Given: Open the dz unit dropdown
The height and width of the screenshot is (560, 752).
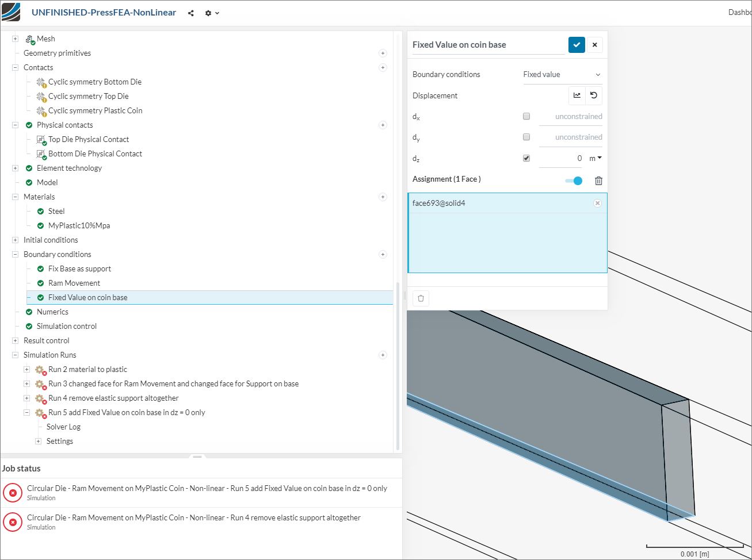Looking at the screenshot, I should tap(596, 158).
